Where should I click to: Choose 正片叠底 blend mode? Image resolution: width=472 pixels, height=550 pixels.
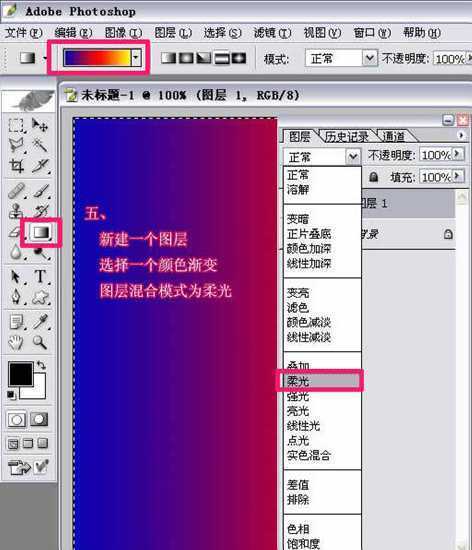[x=309, y=234]
